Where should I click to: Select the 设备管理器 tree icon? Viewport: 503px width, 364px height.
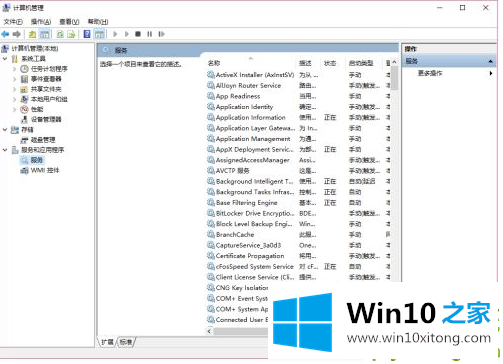coord(24,119)
